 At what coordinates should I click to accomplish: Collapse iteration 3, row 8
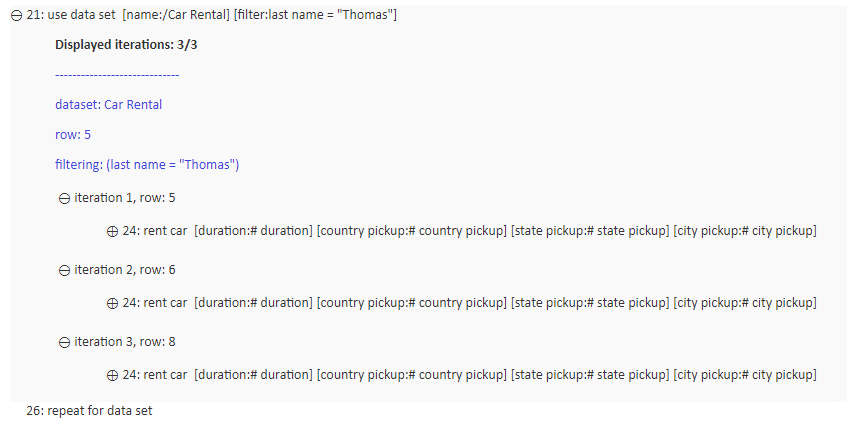coord(64,343)
